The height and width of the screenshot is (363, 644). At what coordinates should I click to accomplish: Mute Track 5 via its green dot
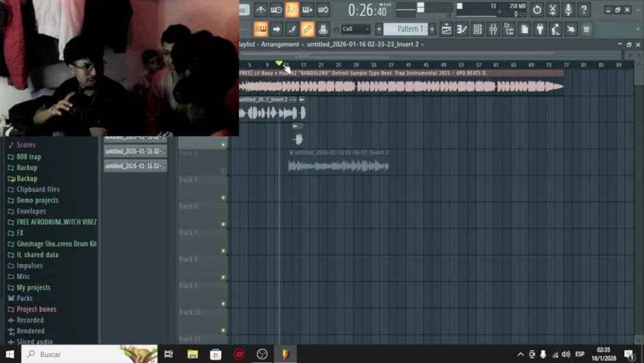[223, 198]
